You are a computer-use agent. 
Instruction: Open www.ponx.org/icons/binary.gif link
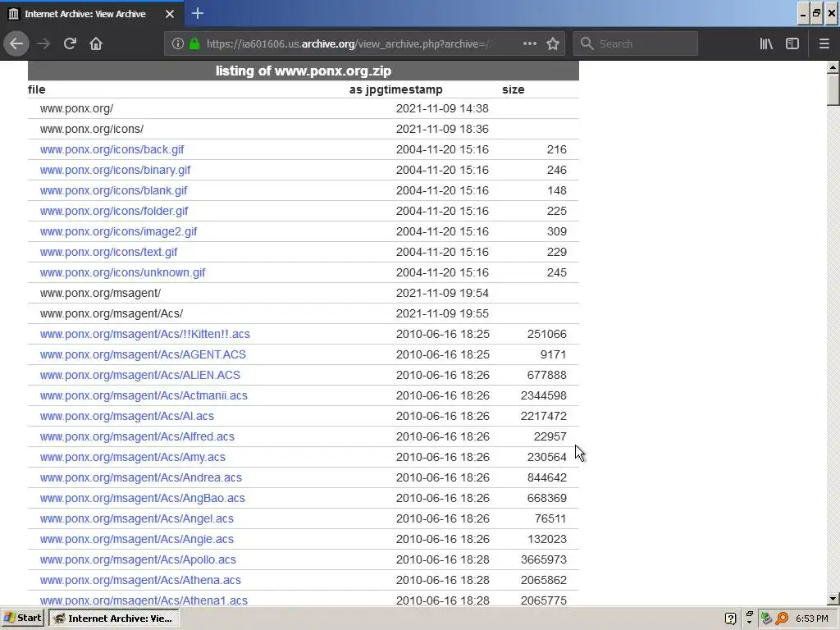[x=115, y=170]
